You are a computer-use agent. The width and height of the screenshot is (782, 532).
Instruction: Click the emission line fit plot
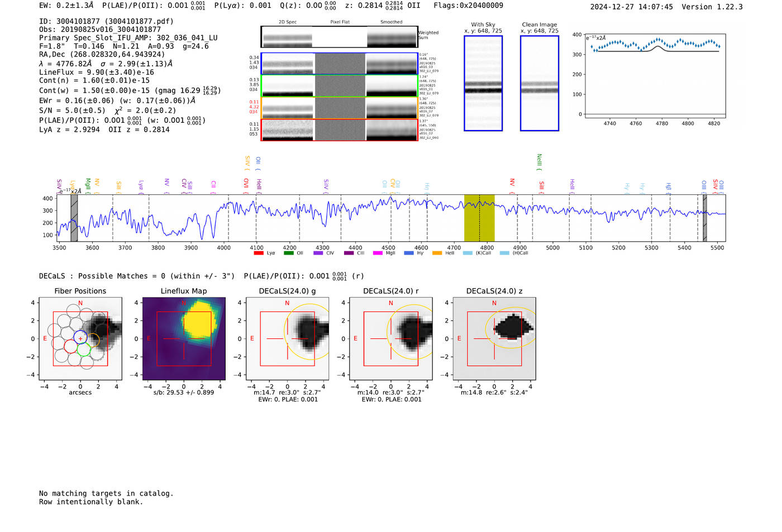tap(656, 76)
